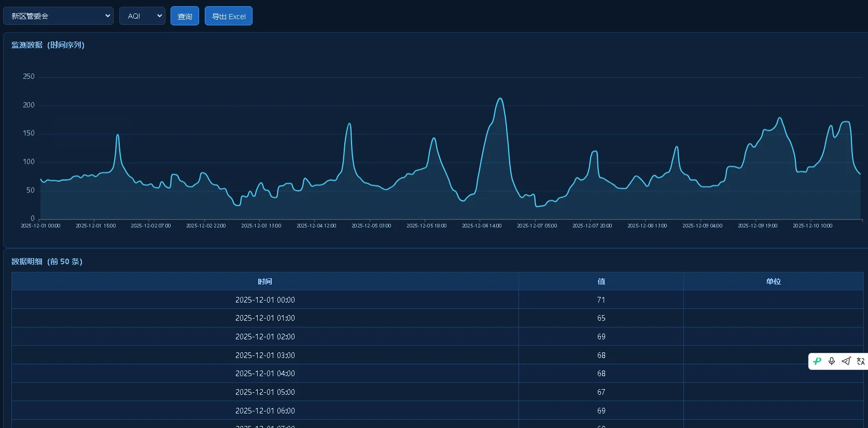The width and height of the screenshot is (868, 428).
Task: Click the 值 column header
Action: pyautogui.click(x=601, y=281)
